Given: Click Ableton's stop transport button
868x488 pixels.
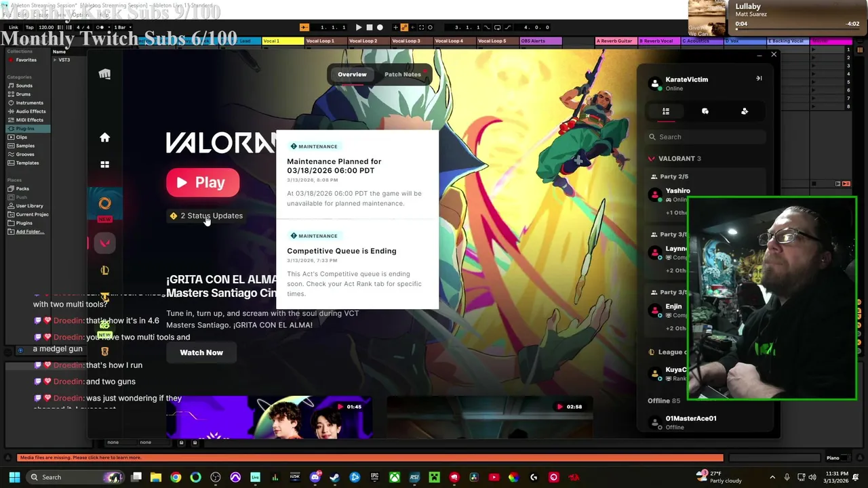Looking at the screenshot, I should tap(369, 27).
